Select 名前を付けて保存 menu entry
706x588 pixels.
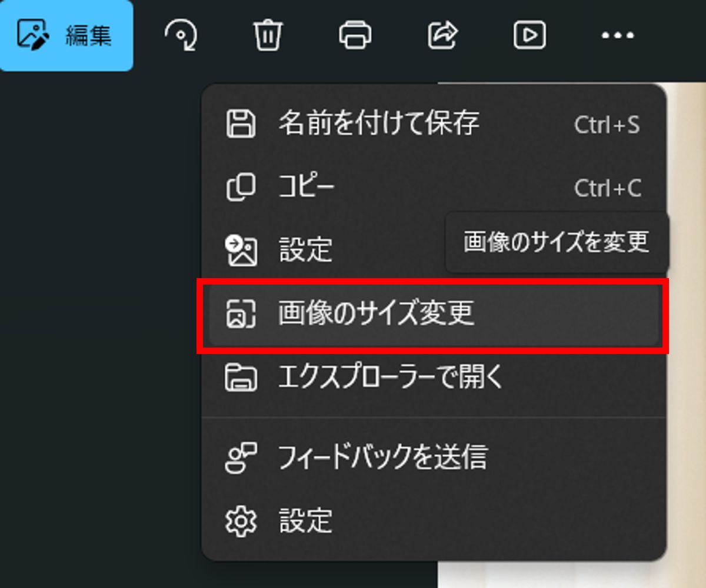pyautogui.click(x=434, y=123)
